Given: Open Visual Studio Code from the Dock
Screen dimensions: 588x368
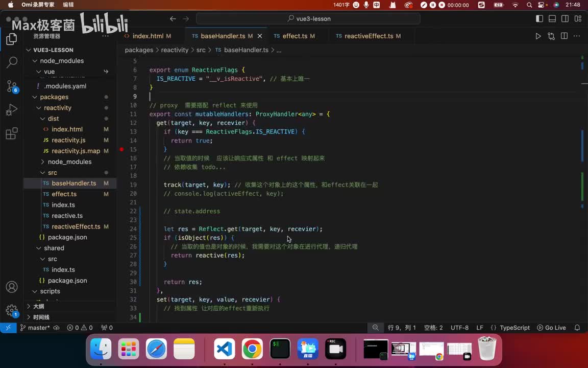Looking at the screenshot, I should click(224, 349).
